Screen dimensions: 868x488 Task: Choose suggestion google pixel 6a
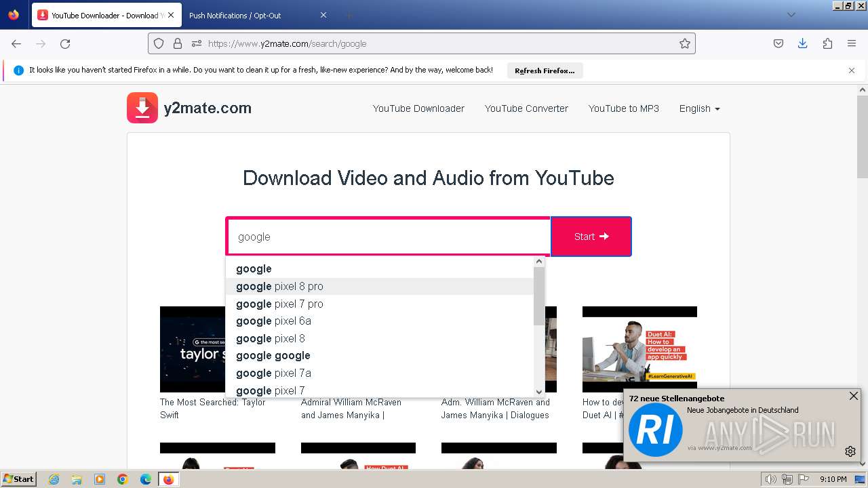click(x=380, y=321)
